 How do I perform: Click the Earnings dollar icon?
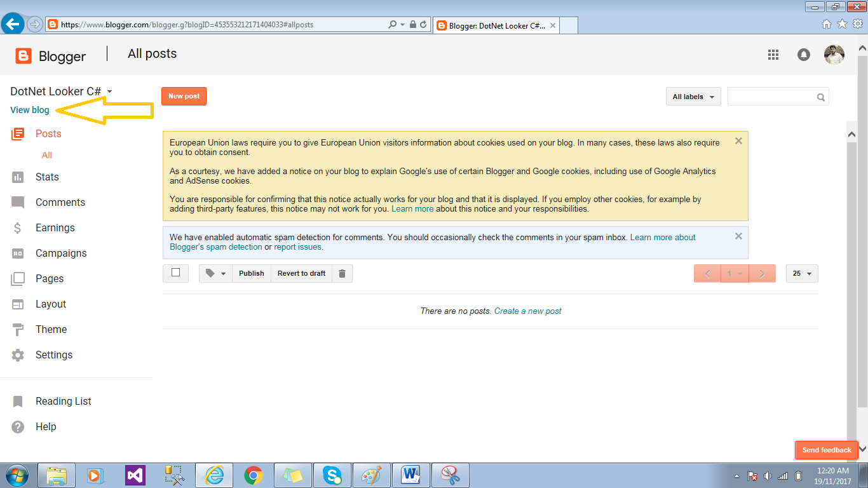[18, 228]
